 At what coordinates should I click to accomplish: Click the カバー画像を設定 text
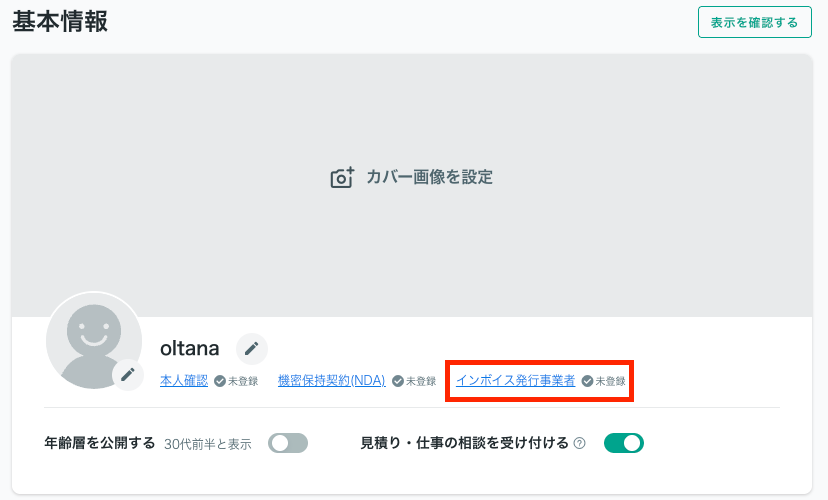click(429, 178)
